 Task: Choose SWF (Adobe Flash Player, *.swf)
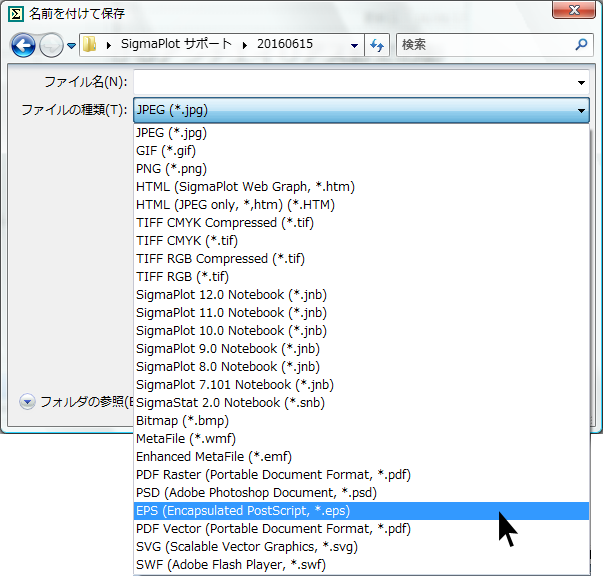pyautogui.click(x=361, y=565)
